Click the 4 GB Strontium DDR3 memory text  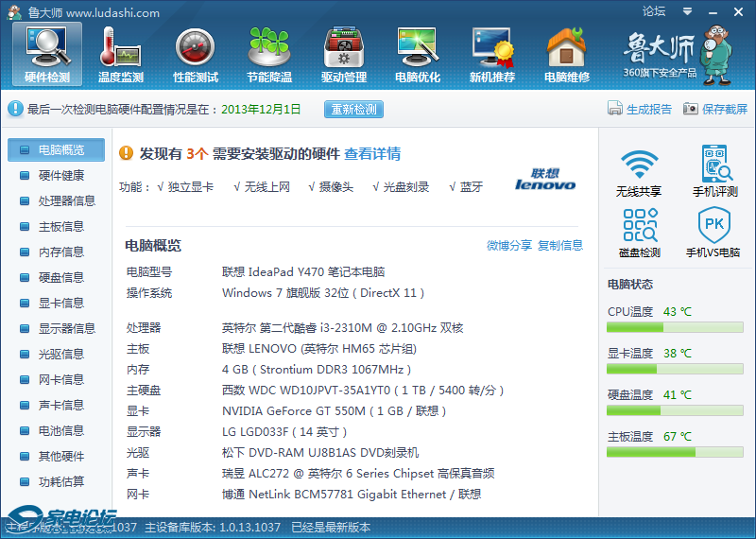click(317, 370)
